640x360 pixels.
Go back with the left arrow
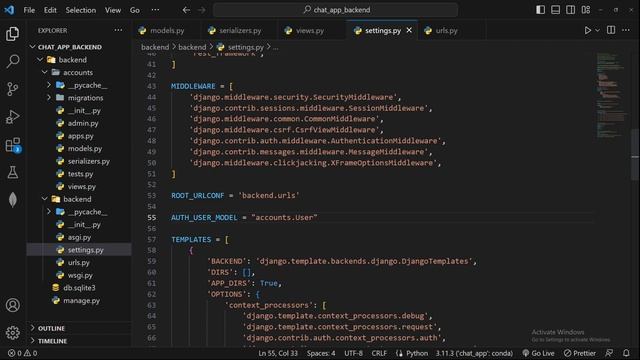[186, 10]
